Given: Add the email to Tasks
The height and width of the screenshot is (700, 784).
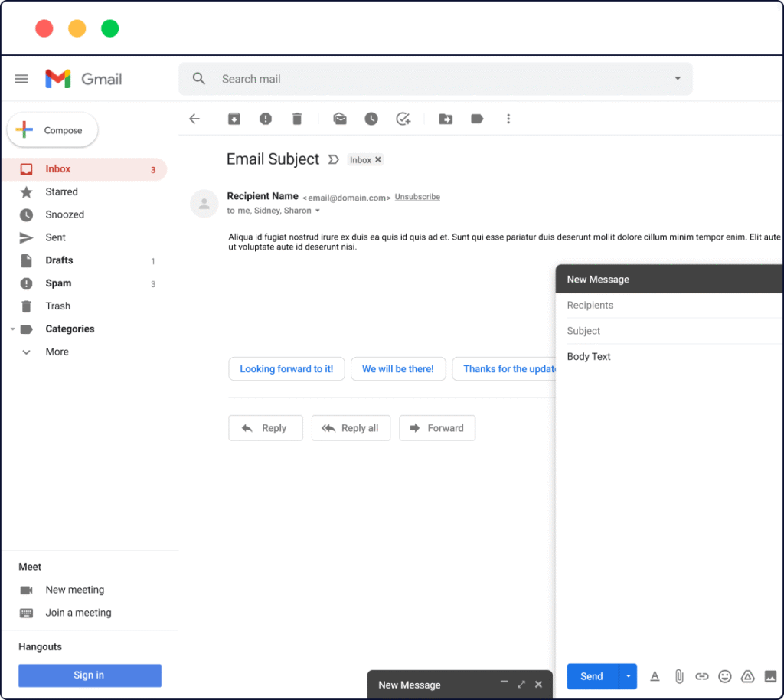Looking at the screenshot, I should [x=403, y=119].
